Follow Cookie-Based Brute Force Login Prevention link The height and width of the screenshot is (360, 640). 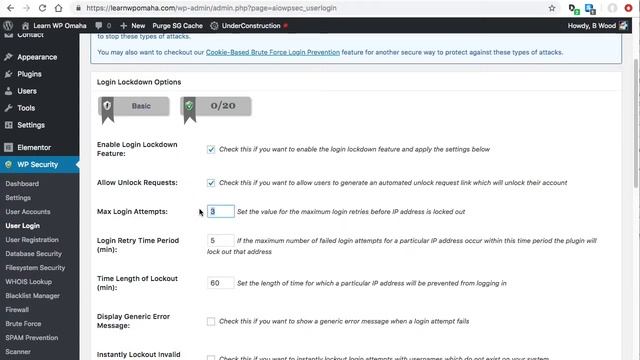[x=273, y=52]
